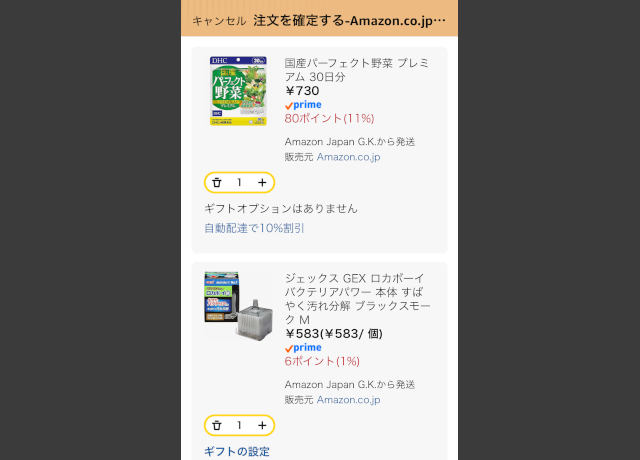640x460 pixels.
Task: Delete the GEX Roka Boy filter item
Action: pyautogui.click(x=217, y=425)
